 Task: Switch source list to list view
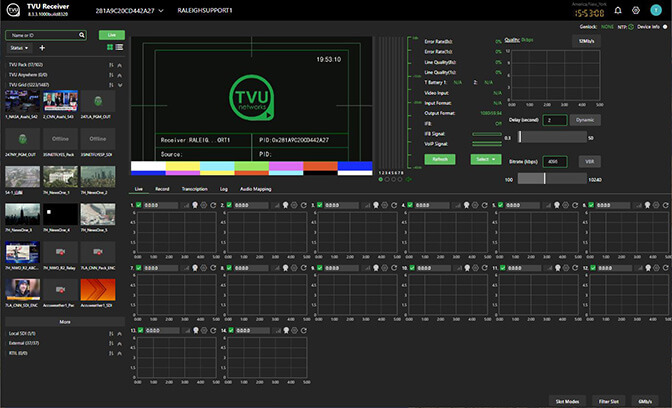[119, 47]
